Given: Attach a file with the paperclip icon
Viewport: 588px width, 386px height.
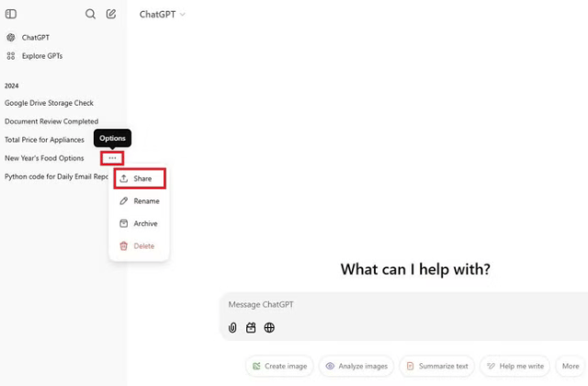Looking at the screenshot, I should pyautogui.click(x=232, y=327).
